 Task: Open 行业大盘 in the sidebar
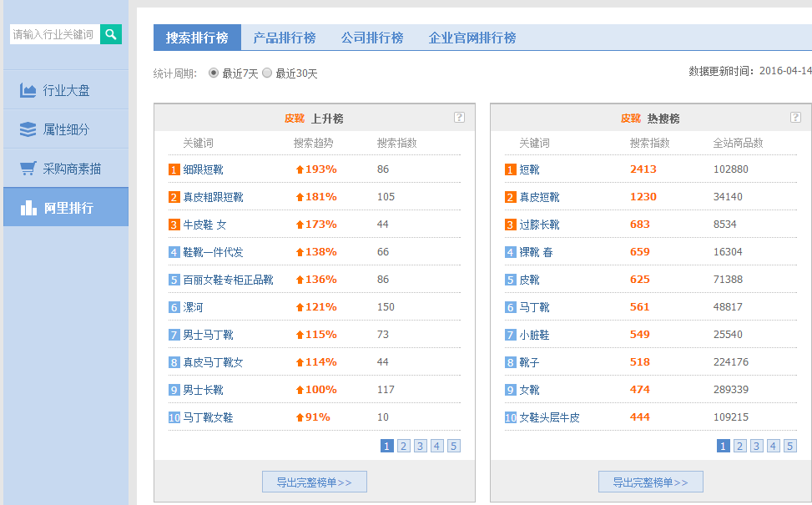(65, 90)
